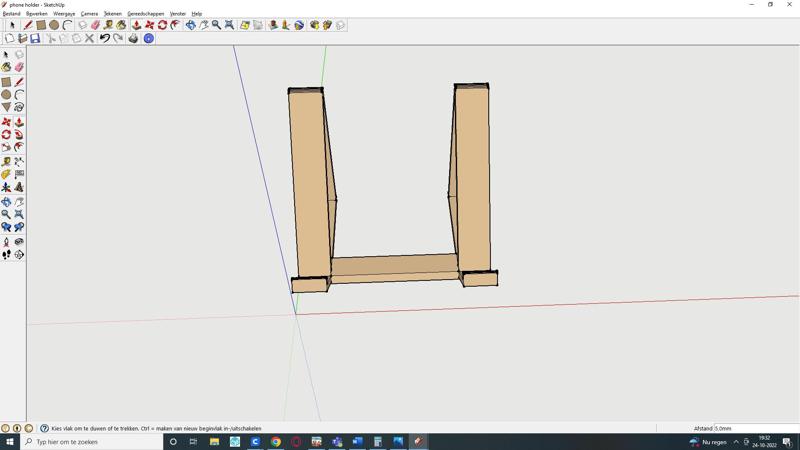
Task: Select the Paint Bucket tool
Action: click(x=6, y=67)
